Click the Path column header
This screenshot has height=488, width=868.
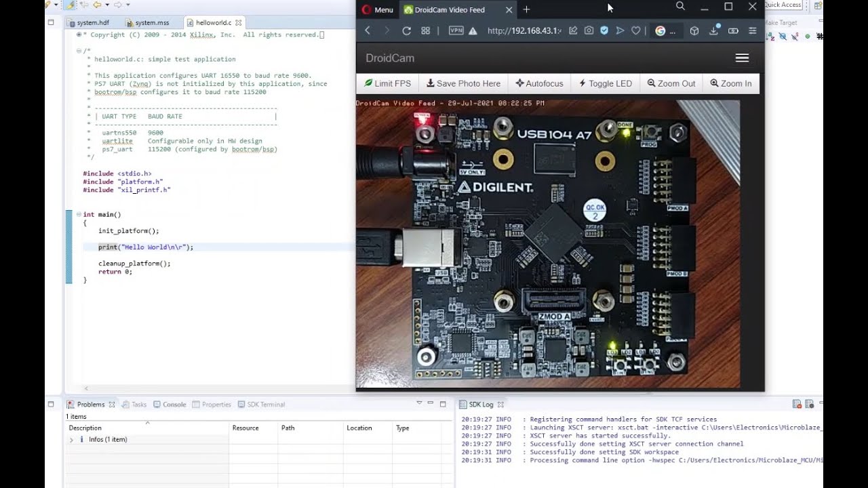tap(311, 428)
